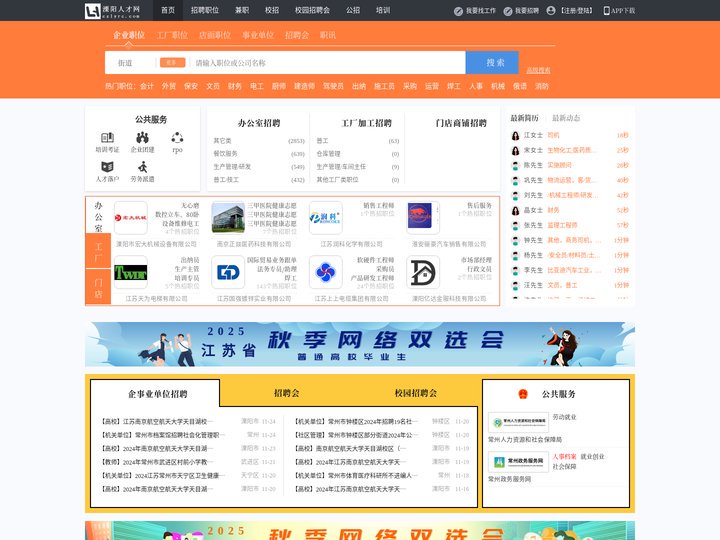Switch to the 办公室 side tab

[x=98, y=215]
